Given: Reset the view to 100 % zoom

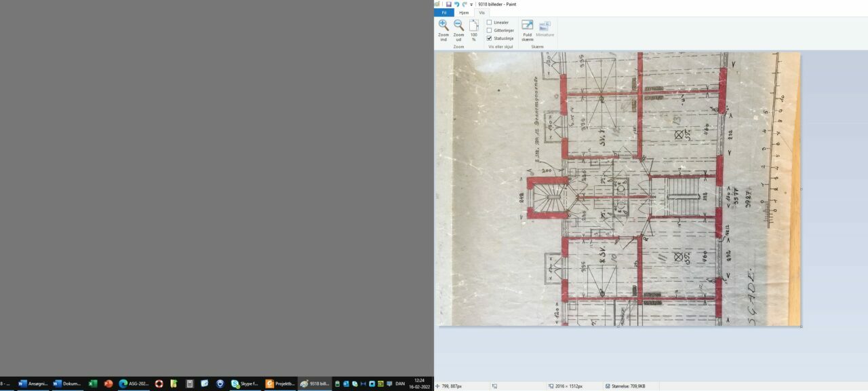Looking at the screenshot, I should pos(474,26).
